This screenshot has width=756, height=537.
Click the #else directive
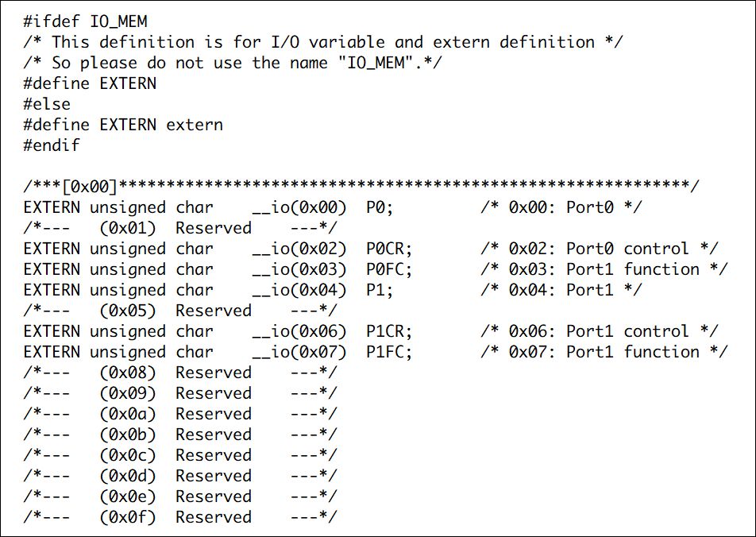click(47, 104)
